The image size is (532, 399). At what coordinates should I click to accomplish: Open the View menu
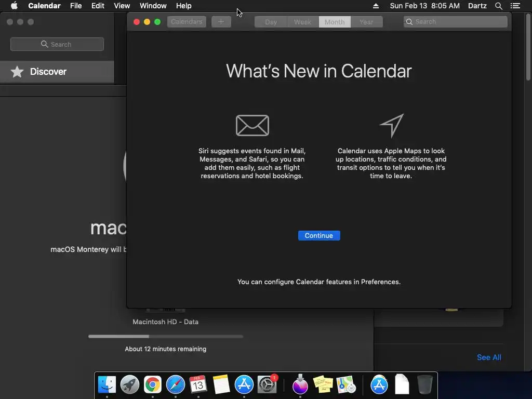(x=122, y=6)
